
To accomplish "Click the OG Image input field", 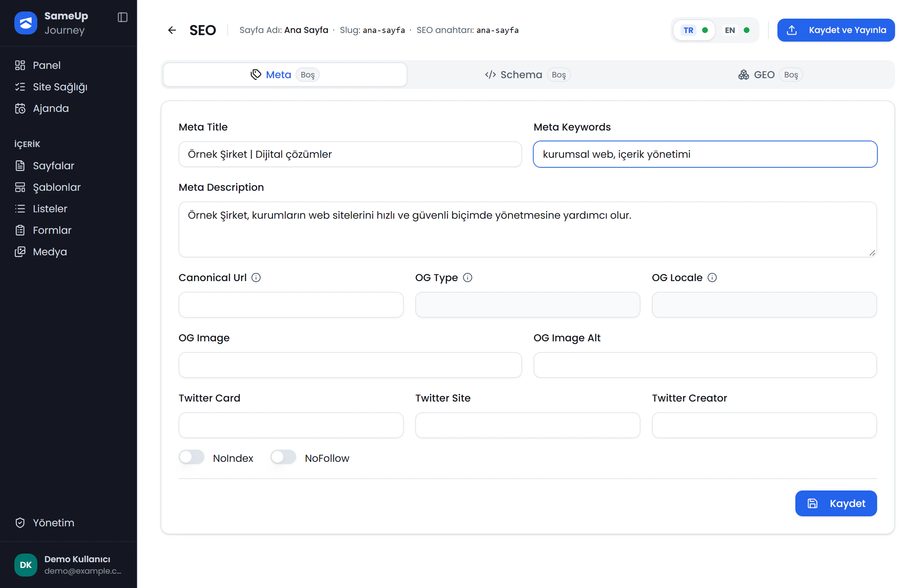I will (350, 365).
